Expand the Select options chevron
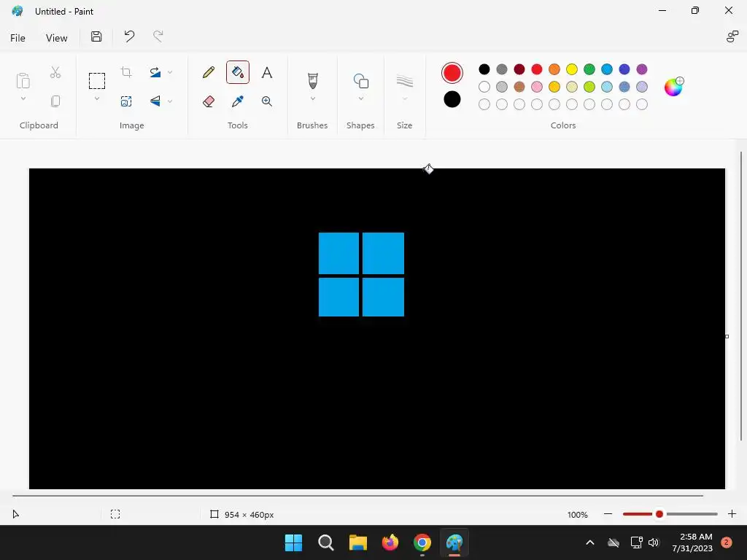 pyautogui.click(x=97, y=98)
